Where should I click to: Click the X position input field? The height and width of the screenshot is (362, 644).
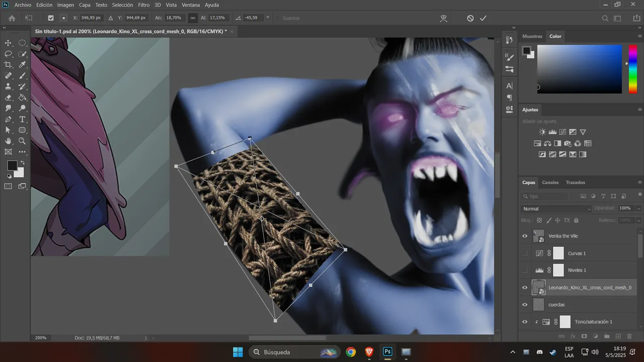(x=91, y=18)
